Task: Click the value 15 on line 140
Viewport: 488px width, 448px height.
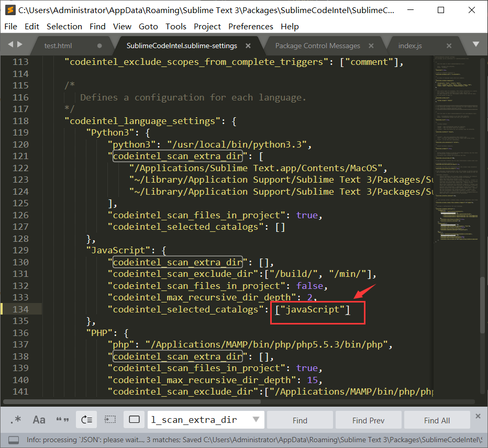Action: pyautogui.click(x=313, y=380)
